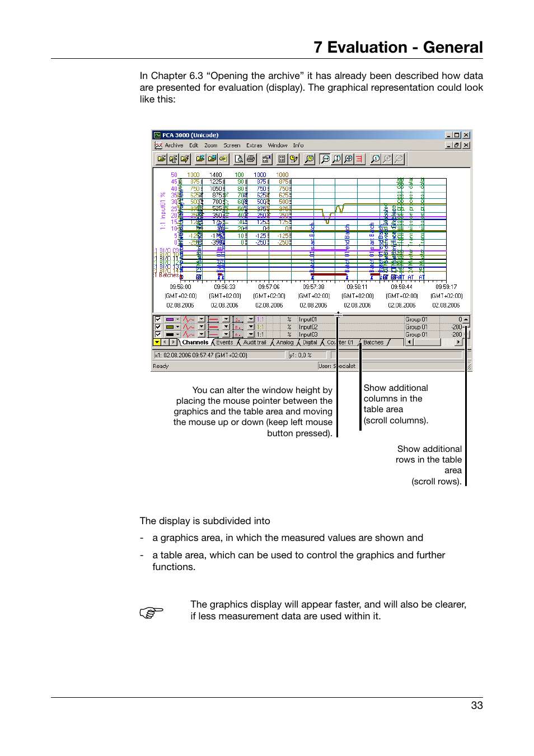Open the Info menu
The width and height of the screenshot is (534, 756).
click(x=298, y=145)
